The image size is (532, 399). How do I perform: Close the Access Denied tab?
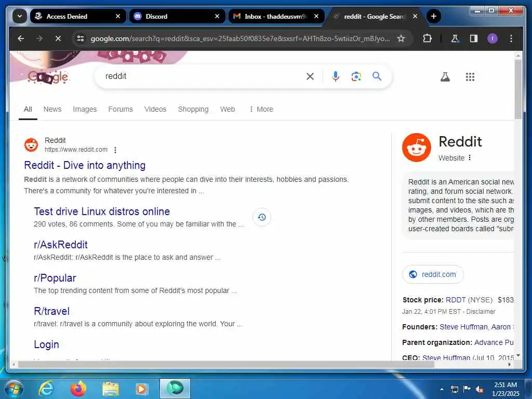click(118, 16)
